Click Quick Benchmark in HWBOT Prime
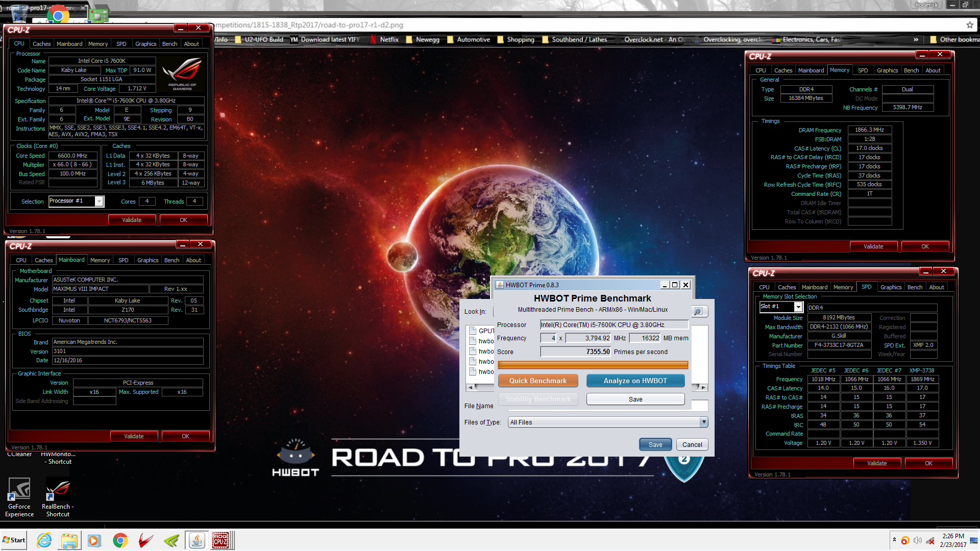The image size is (980, 551). pyautogui.click(x=538, y=381)
